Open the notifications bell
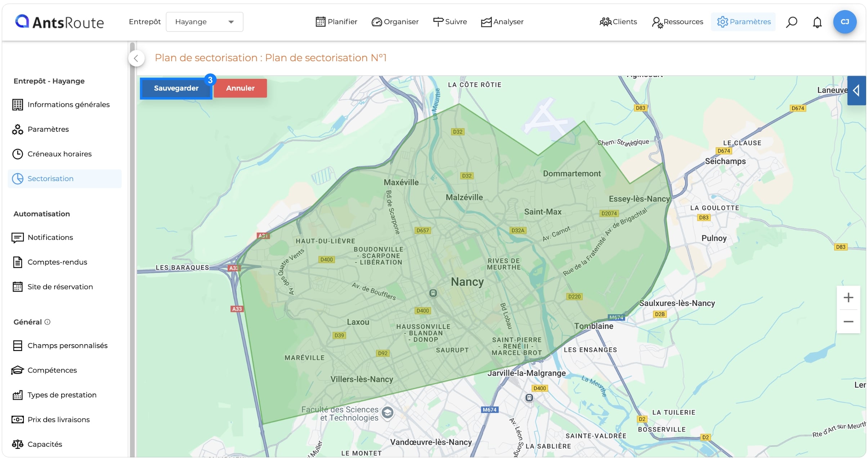Screen dimensions: 868x459 [x=817, y=22]
